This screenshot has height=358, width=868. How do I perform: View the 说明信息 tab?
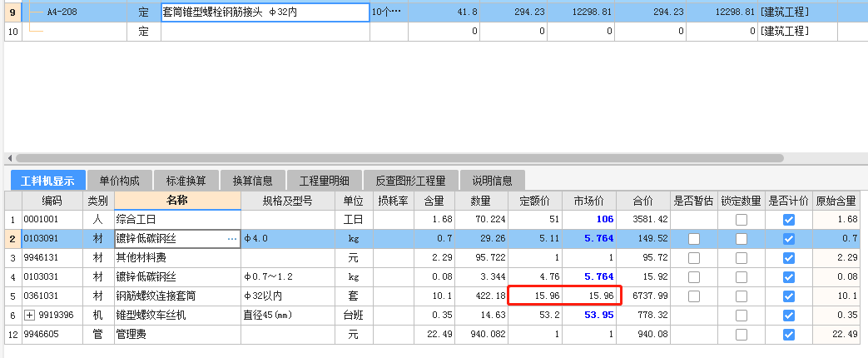[x=492, y=181]
